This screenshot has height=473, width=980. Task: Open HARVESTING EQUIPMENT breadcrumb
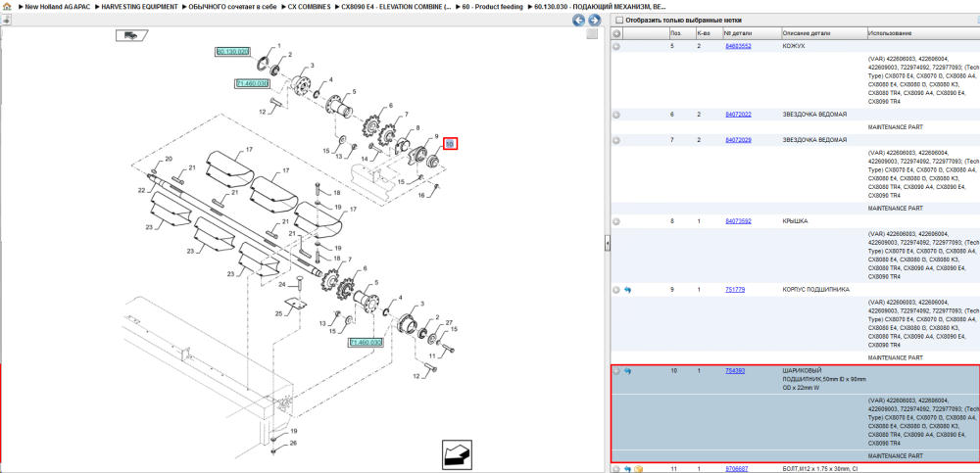tap(139, 6)
